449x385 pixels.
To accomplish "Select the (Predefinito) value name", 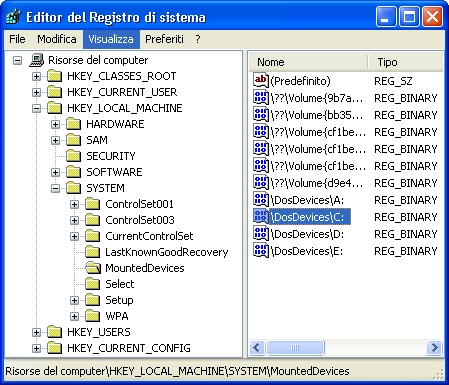I will pos(300,81).
